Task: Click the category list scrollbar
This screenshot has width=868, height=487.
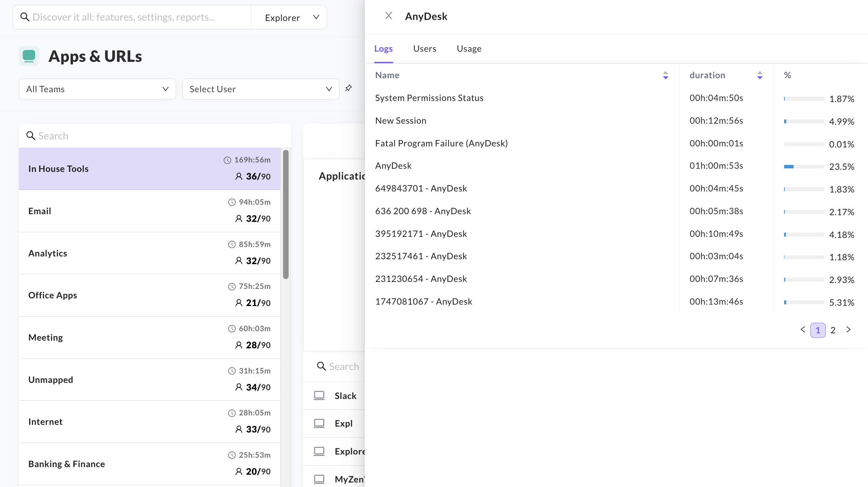Action: point(286,215)
